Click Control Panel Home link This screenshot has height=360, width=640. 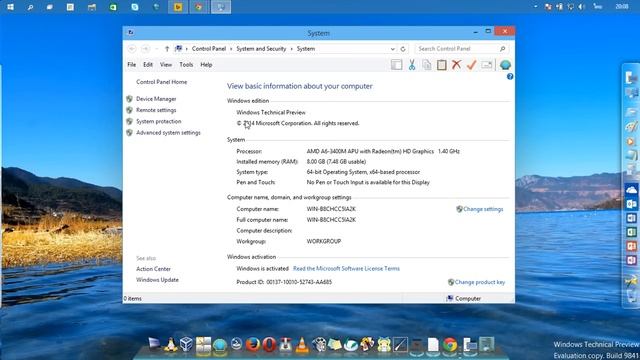tap(162, 82)
